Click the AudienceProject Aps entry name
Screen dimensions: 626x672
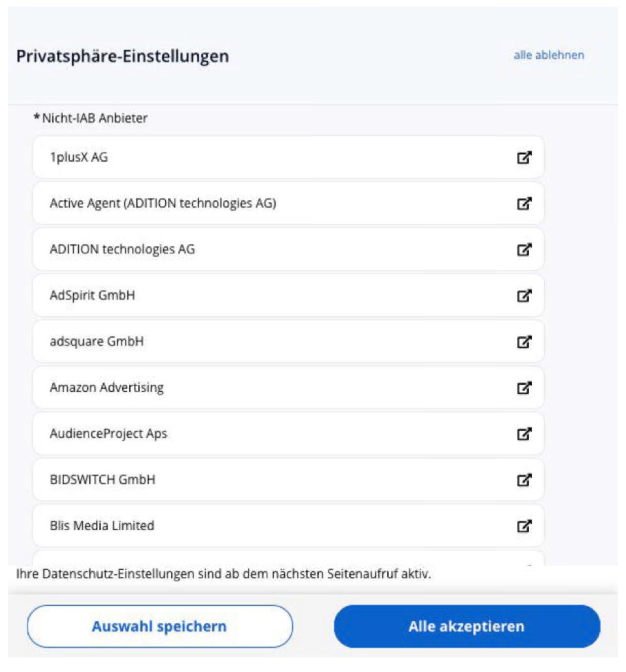pyautogui.click(x=108, y=434)
